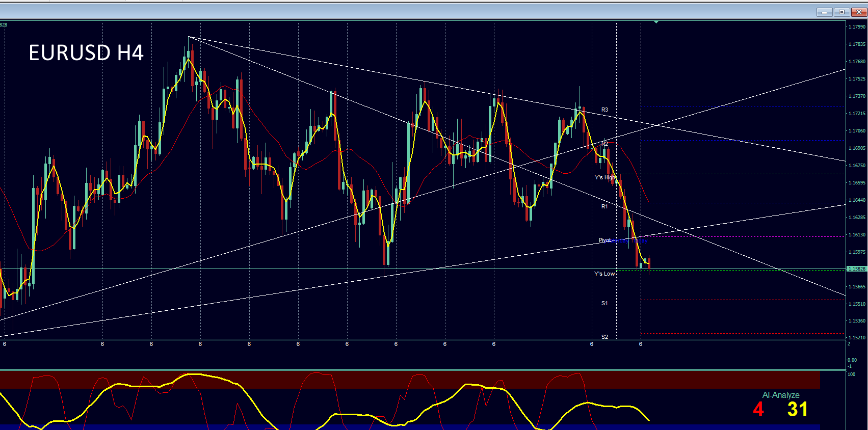Image resolution: width=868 pixels, height=430 pixels.
Task: Click the 1.16130 price axis value
Action: (857, 235)
